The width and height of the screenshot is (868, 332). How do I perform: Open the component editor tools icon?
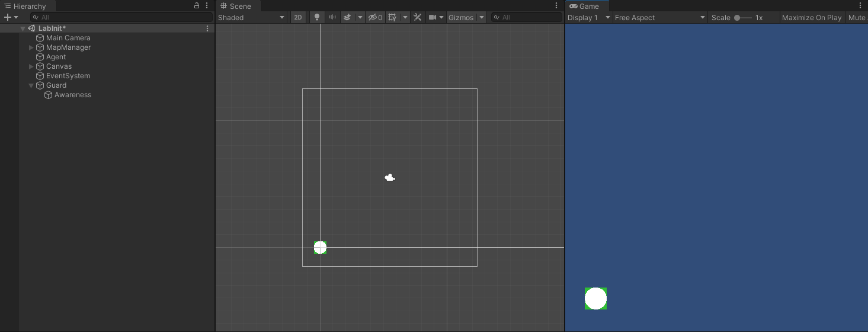point(418,17)
